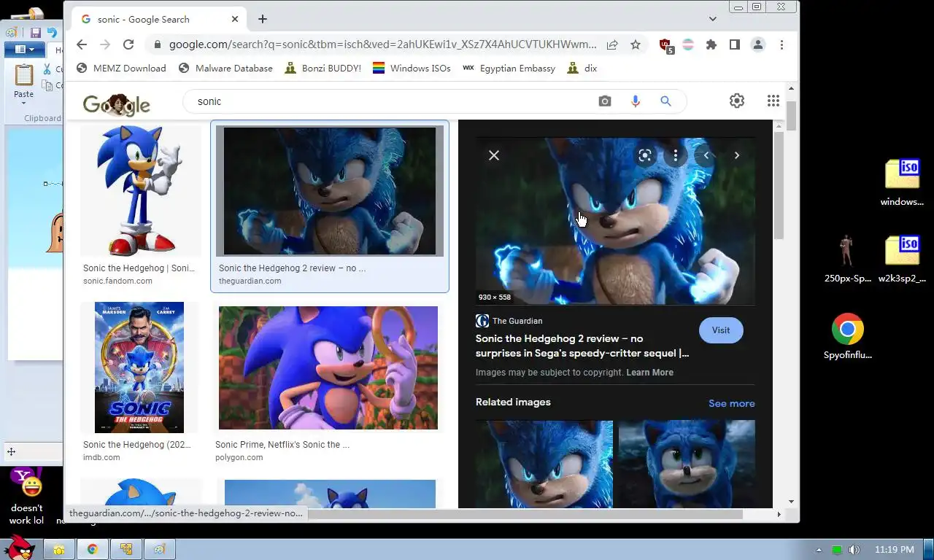Click Google Lens icon on preview
Image resolution: width=934 pixels, height=560 pixels.
[645, 155]
